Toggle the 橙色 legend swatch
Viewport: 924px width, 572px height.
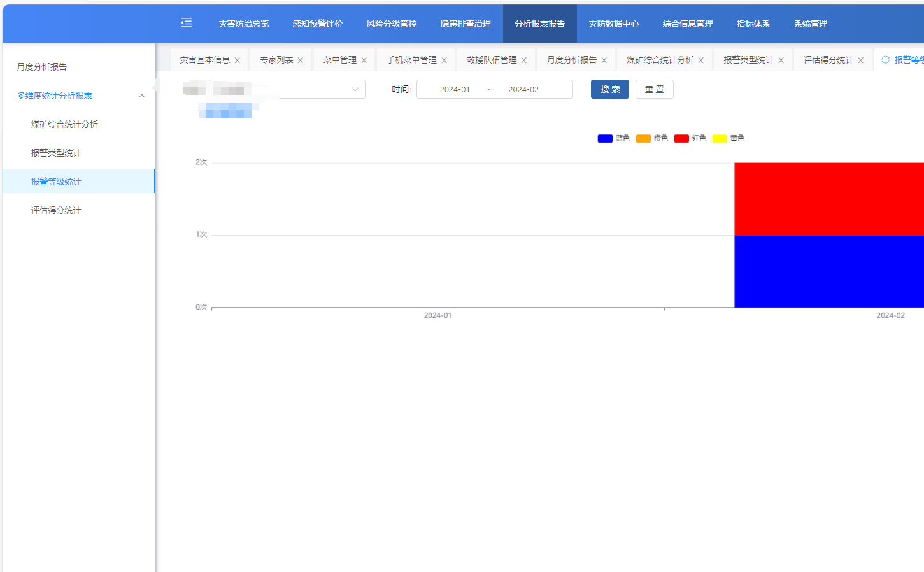coord(643,138)
